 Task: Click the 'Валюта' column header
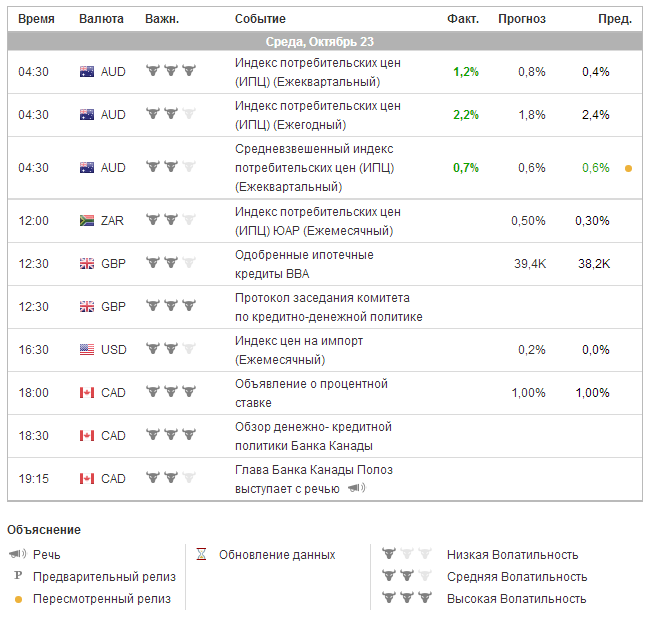101,19
